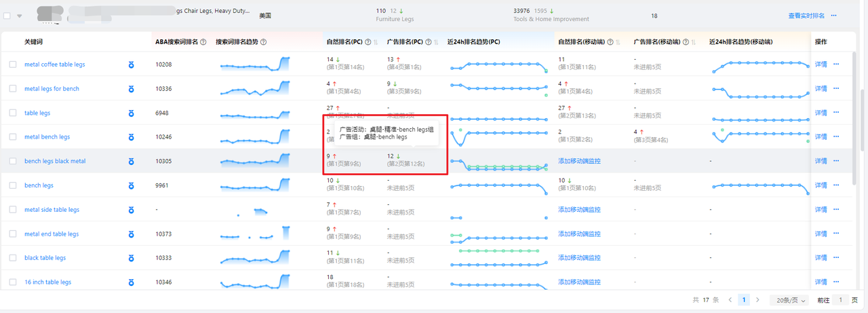Image resolution: width=868 pixels, height=313 pixels.
Task: Click the 共 17 条 total count text
Action: (x=705, y=299)
